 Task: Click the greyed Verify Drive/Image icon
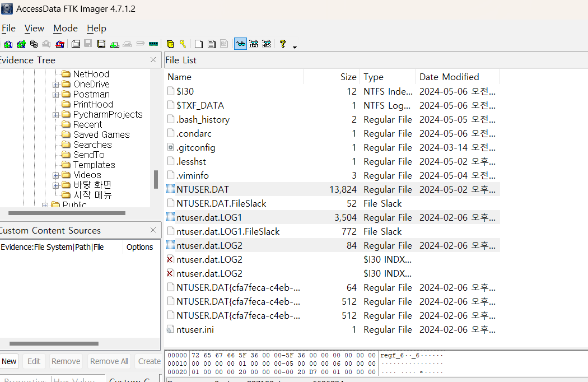pos(140,44)
